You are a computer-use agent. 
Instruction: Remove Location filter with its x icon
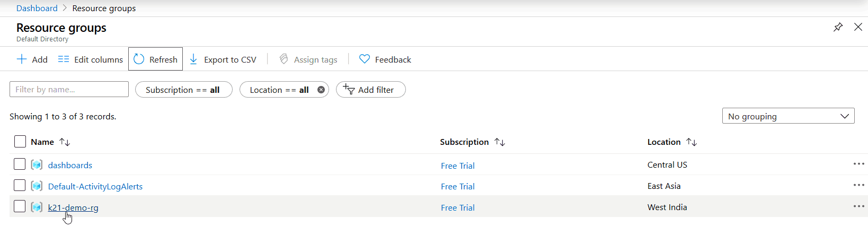(x=321, y=90)
